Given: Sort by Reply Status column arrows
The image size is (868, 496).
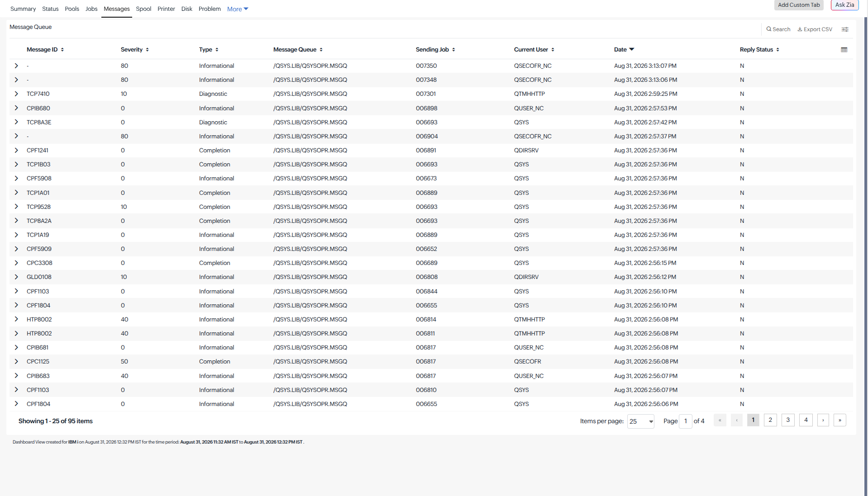Looking at the screenshot, I should 778,50.
